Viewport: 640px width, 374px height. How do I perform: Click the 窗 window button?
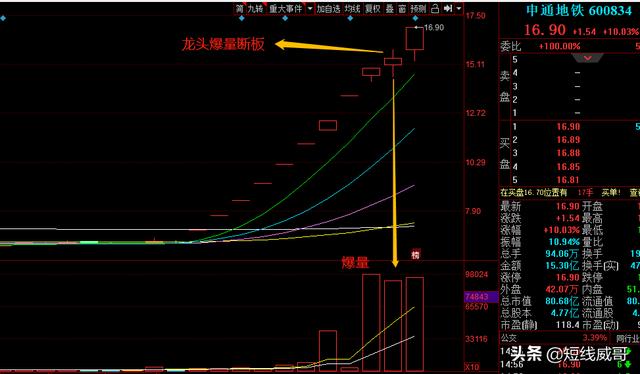[x=402, y=9]
